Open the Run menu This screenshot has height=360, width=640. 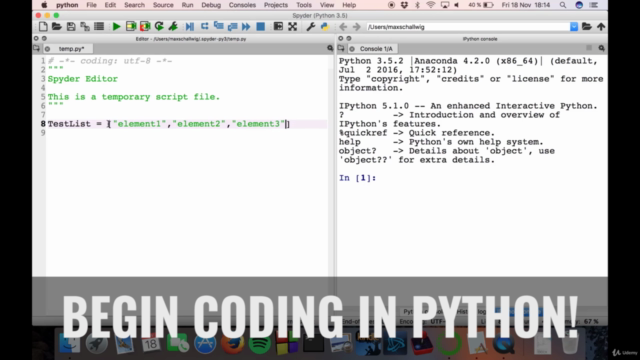pyautogui.click(x=187, y=5)
